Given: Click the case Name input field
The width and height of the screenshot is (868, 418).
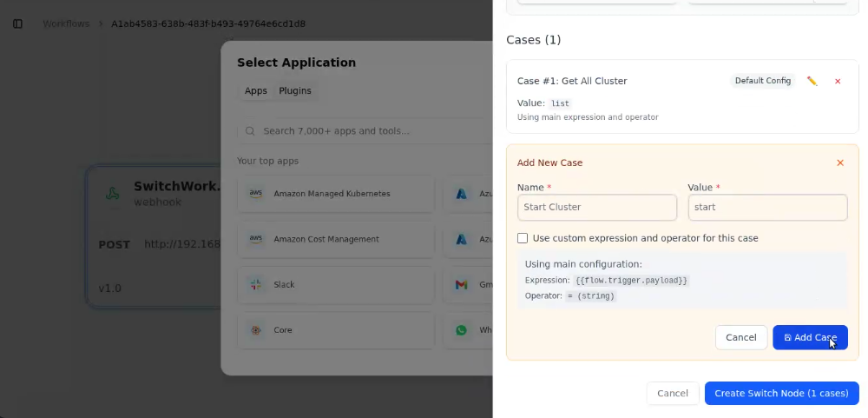Looking at the screenshot, I should pos(596,207).
